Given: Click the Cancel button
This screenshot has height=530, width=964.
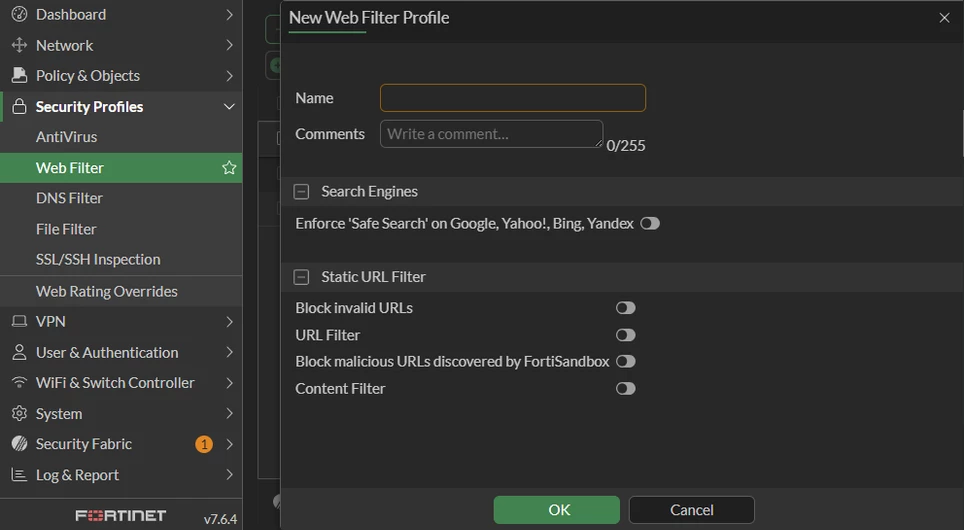Looking at the screenshot, I should [x=692, y=510].
